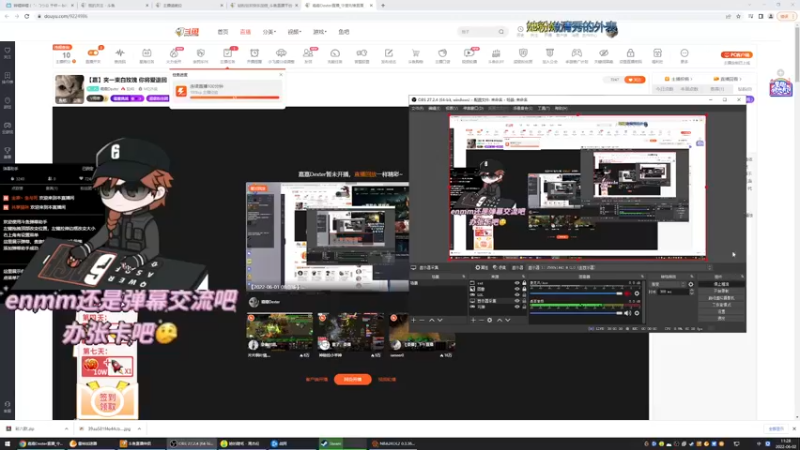800x450 pixels.
Task: Open the desktop audio gear in OBS mixer
Action: pos(637,313)
